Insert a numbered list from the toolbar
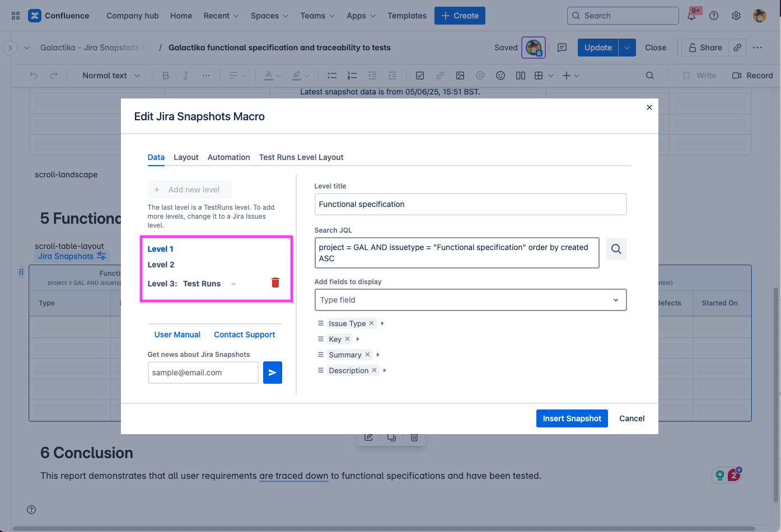This screenshot has width=781, height=532. click(x=352, y=75)
